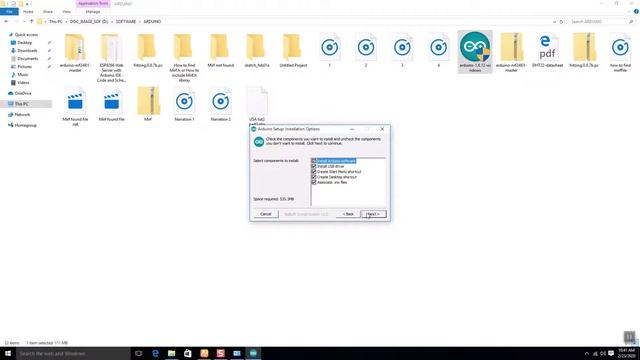Image resolution: width=640 pixels, height=360 pixels.
Task: Toggle the Install Arduino software checkbox
Action: (314, 161)
